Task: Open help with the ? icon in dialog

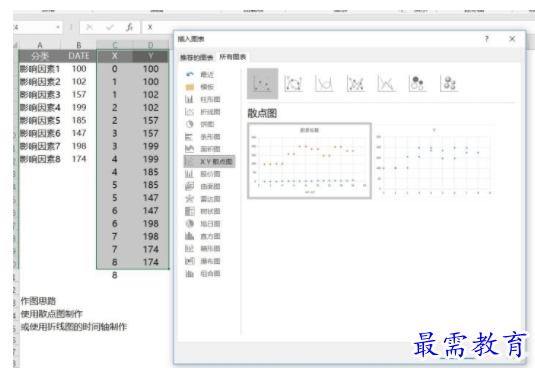Action: (x=487, y=39)
